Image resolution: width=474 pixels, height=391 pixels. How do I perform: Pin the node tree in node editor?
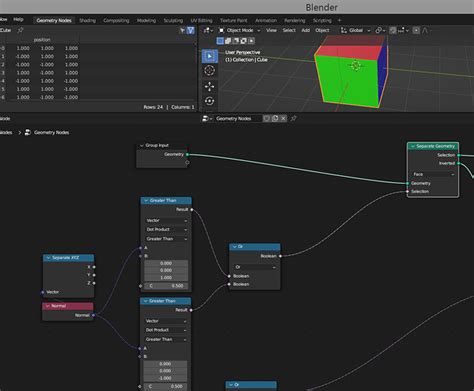coord(293,118)
